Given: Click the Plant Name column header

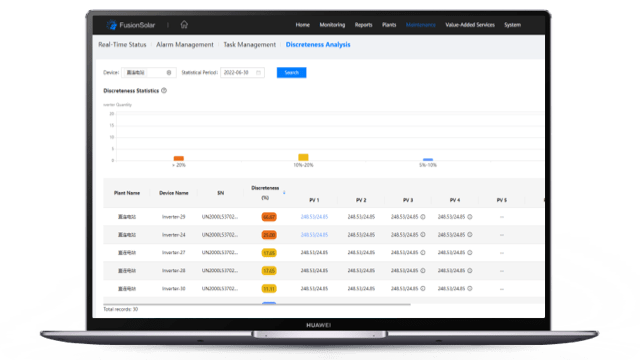Looking at the screenshot, I should click(x=127, y=193).
